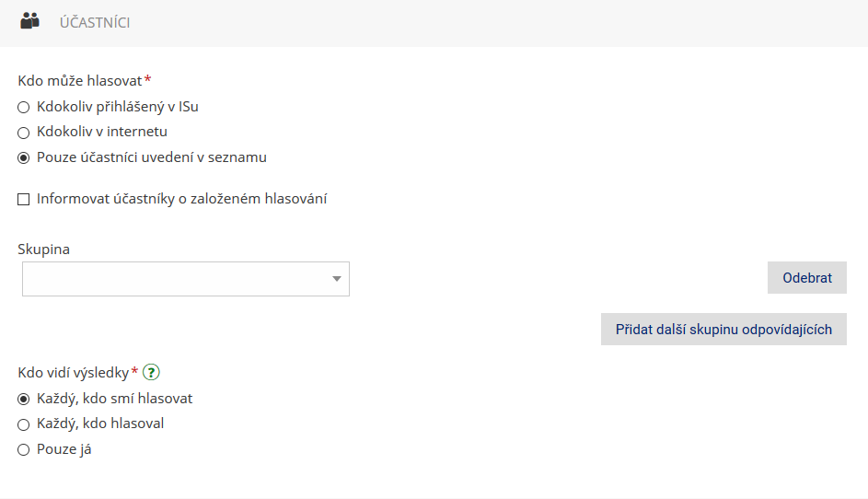Click the ÚČASTNÍCI section header title
This screenshot has height=499, width=868.
[x=95, y=23]
